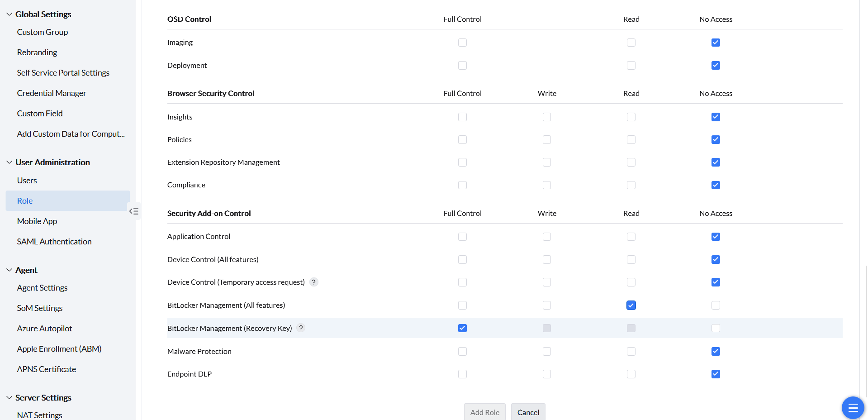Uncheck Full Control for BitLocker Recovery Key
868x420 pixels.
(x=462, y=328)
